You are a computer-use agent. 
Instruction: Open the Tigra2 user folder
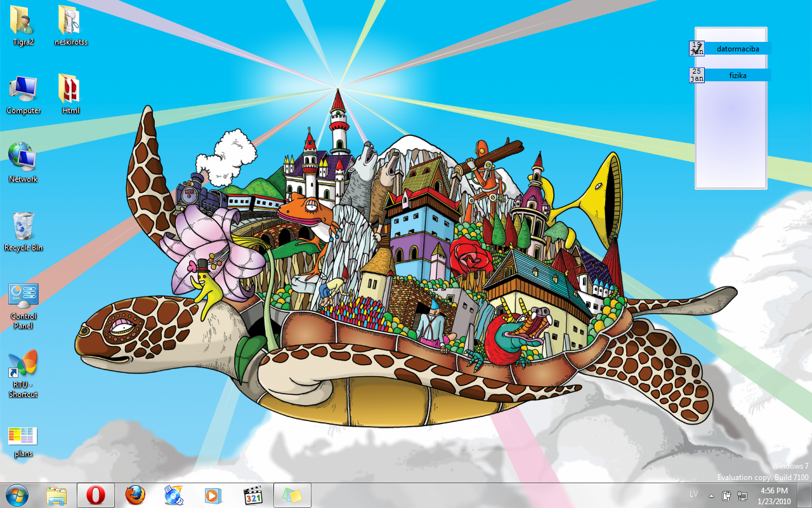click(23, 26)
